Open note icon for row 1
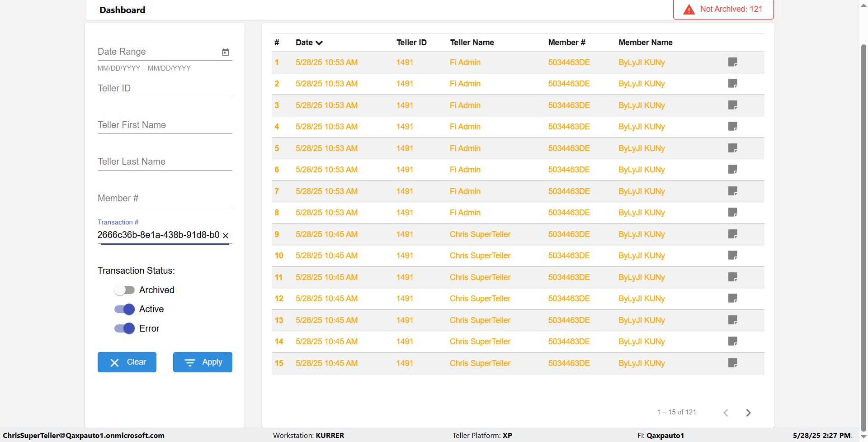Screen dimensions: 868x442 732,62
